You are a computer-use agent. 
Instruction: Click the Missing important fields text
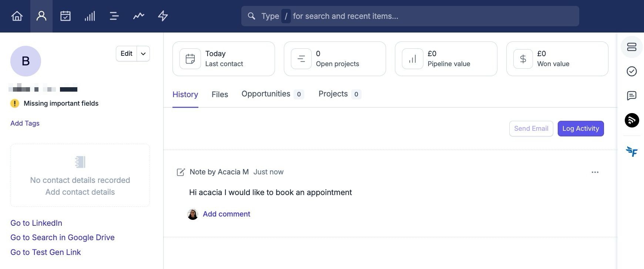pos(61,103)
